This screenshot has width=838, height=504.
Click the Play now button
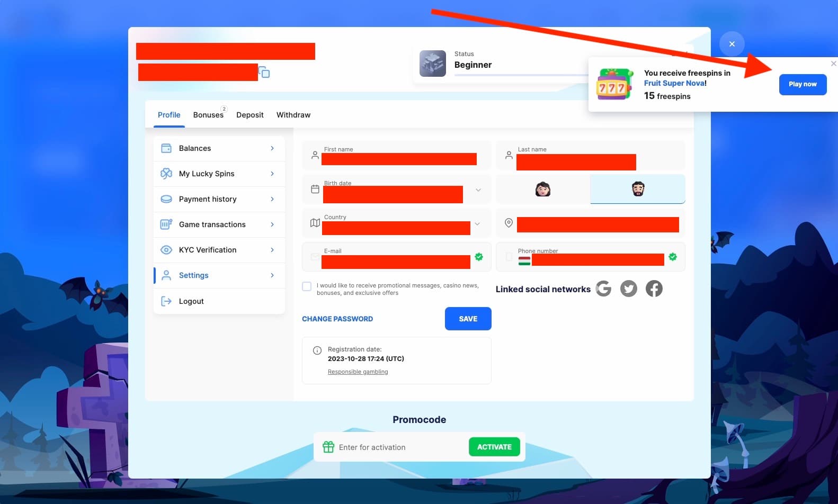pos(803,84)
